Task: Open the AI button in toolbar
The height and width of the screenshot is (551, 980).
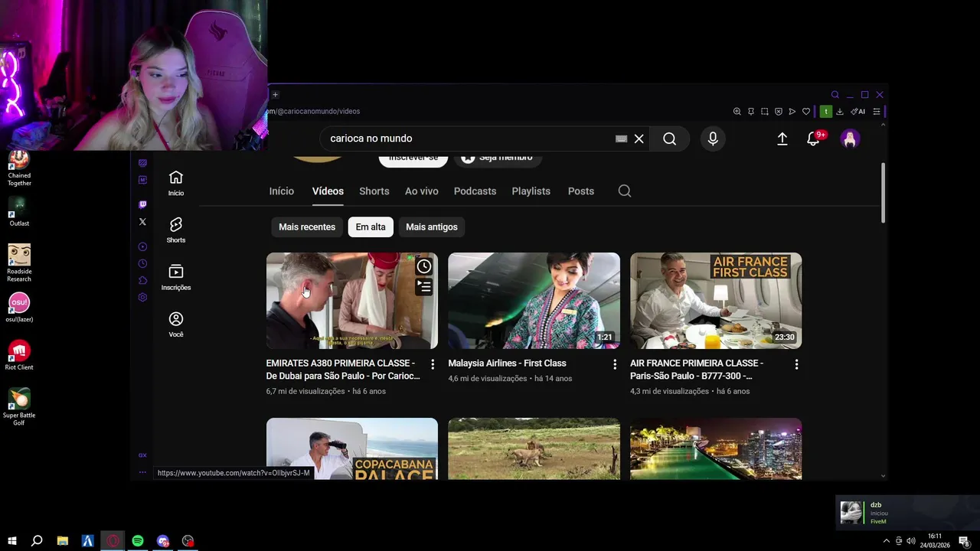Action: (x=857, y=112)
